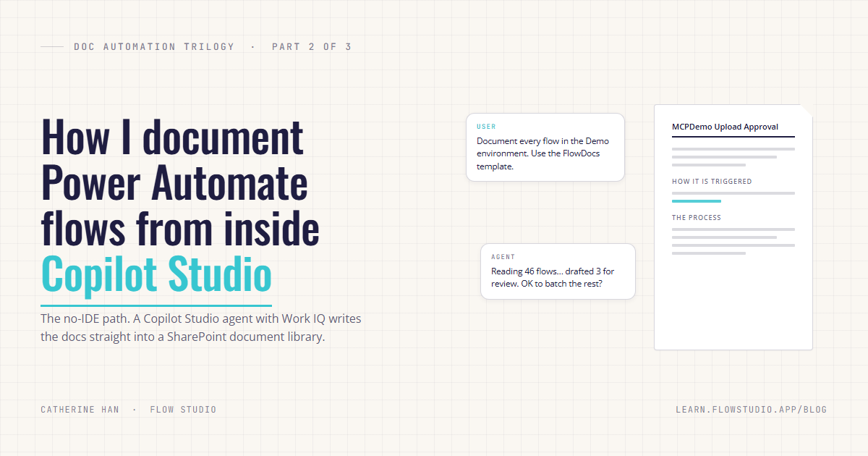Viewport: 868px width, 456px height.
Task: Open LEARN.FLOWSTUDIO.APP/BLOG link
Action: click(x=751, y=409)
